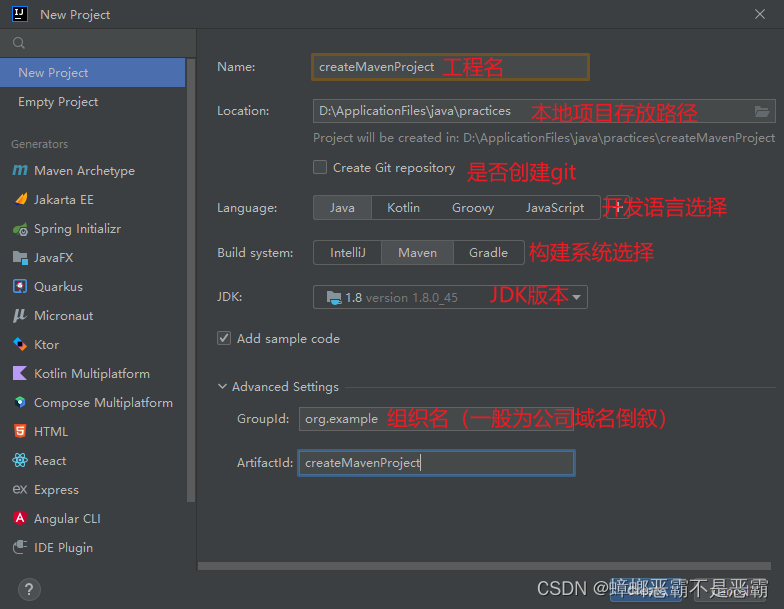Screen dimensions: 784x609
Task: Open Micronaut generator
Action: (92, 316)
